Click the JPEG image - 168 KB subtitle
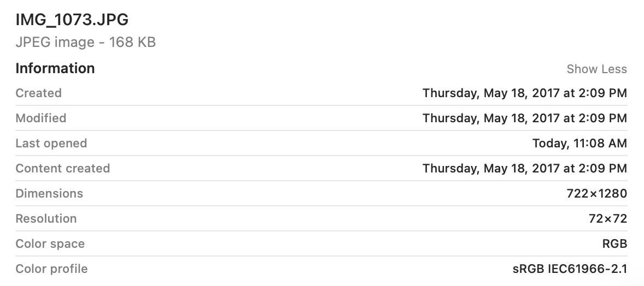Image resolution: width=644 pixels, height=286 pixels. pyautogui.click(x=85, y=42)
